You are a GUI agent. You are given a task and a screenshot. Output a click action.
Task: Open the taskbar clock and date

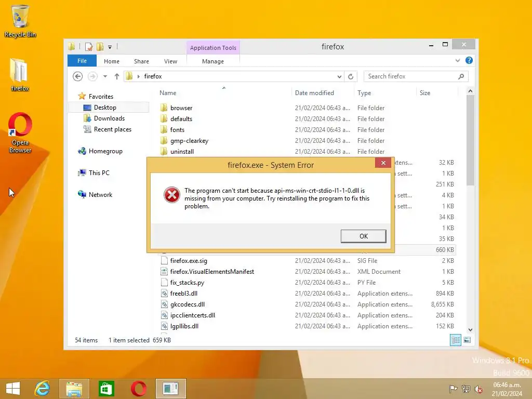tap(507, 389)
